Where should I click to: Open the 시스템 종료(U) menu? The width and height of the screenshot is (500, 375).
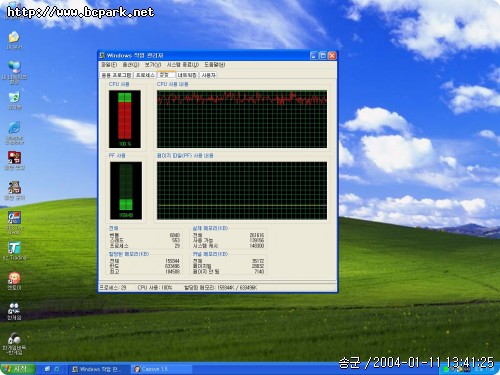[x=183, y=65]
